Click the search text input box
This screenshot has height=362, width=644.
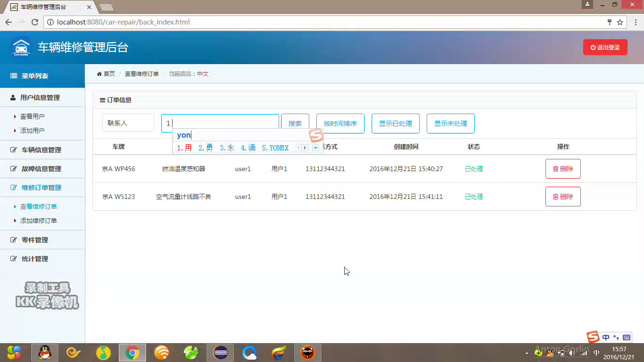click(220, 123)
